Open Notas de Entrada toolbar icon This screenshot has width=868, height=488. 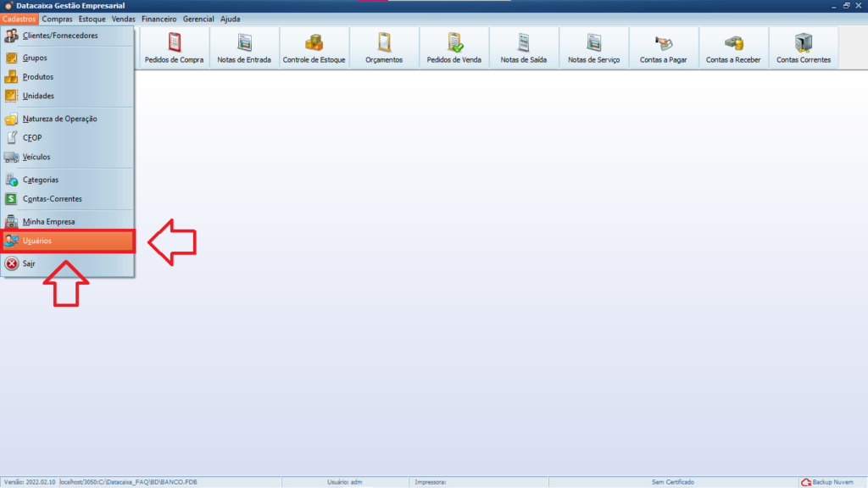click(x=244, y=42)
